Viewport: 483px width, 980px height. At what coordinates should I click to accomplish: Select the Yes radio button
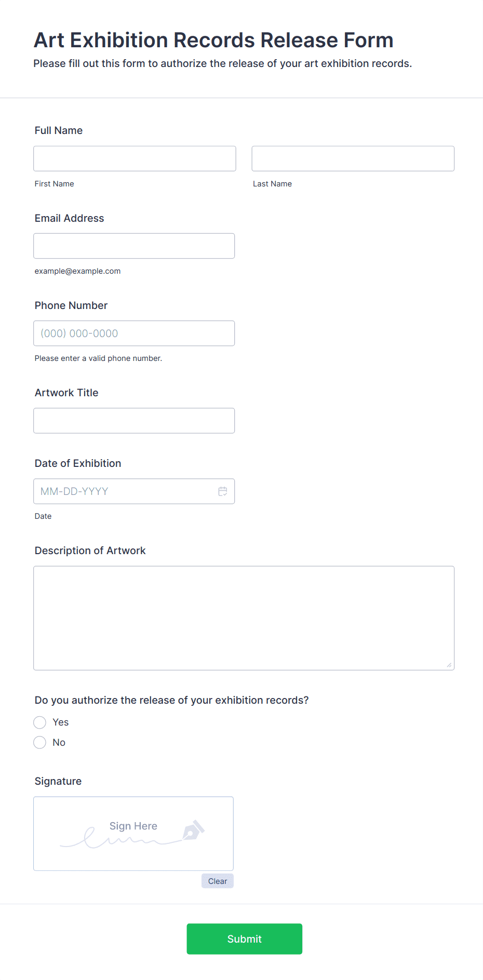coord(40,722)
